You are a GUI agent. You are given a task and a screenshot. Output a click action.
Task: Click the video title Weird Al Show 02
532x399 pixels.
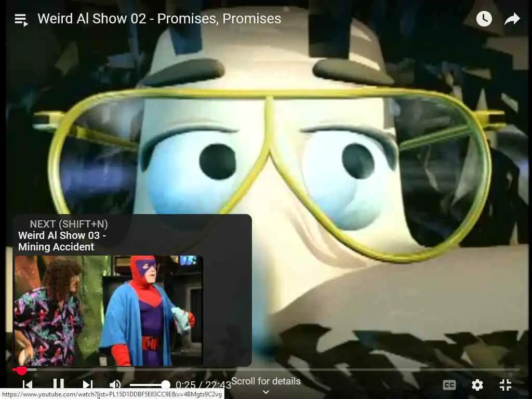(159, 19)
